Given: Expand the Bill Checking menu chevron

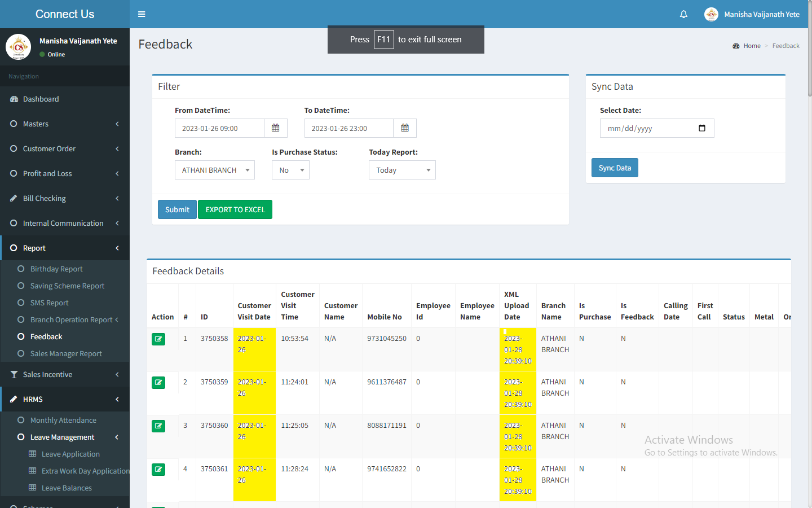Looking at the screenshot, I should pos(117,198).
